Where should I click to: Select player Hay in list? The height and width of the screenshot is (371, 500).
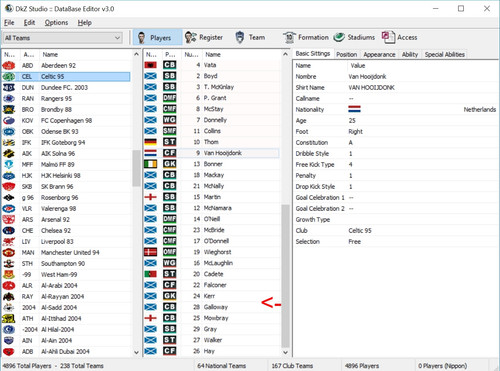[x=212, y=351]
